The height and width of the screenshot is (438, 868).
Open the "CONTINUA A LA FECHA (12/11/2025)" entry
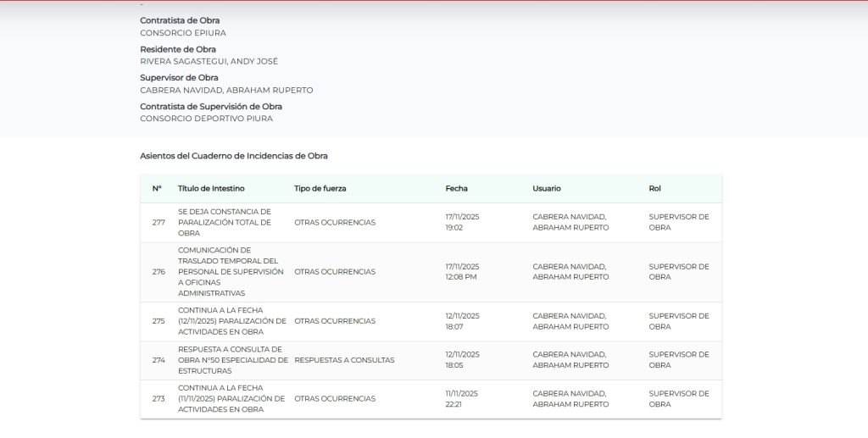231,321
